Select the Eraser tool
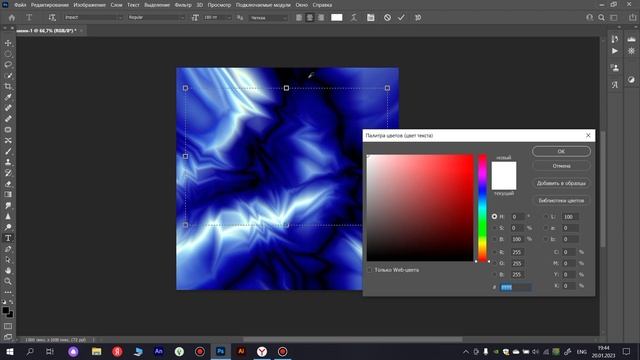The height and width of the screenshot is (360, 640). [x=8, y=184]
